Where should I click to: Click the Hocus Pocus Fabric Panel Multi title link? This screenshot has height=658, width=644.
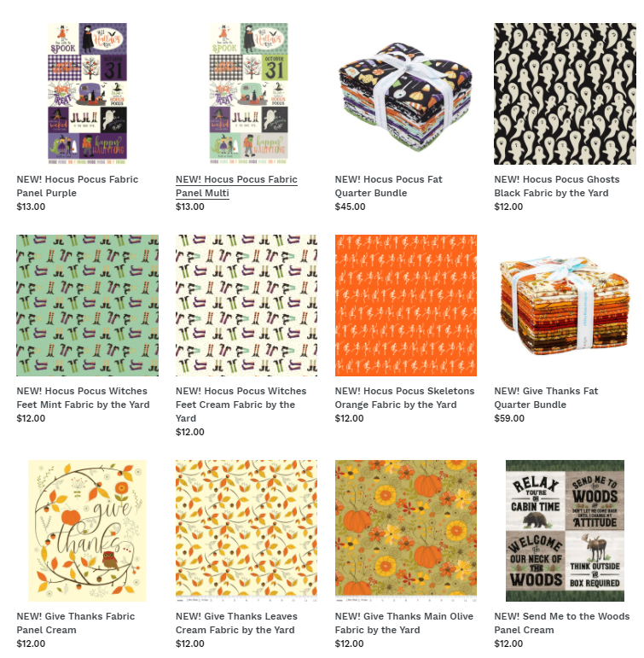point(236,186)
